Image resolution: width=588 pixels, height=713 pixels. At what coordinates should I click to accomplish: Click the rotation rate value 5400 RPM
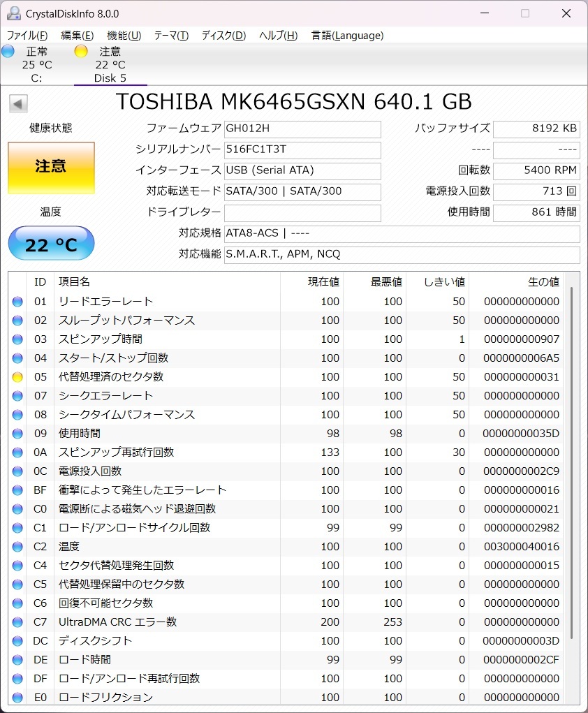pos(536,171)
